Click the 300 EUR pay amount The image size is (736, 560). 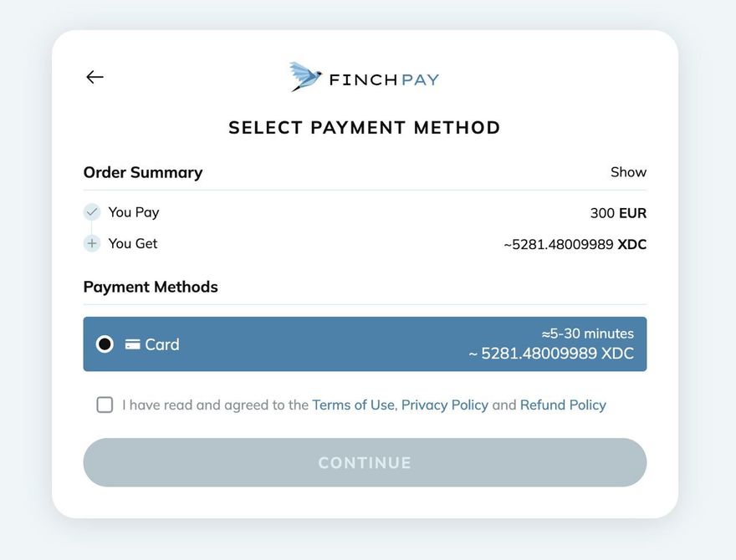(618, 213)
